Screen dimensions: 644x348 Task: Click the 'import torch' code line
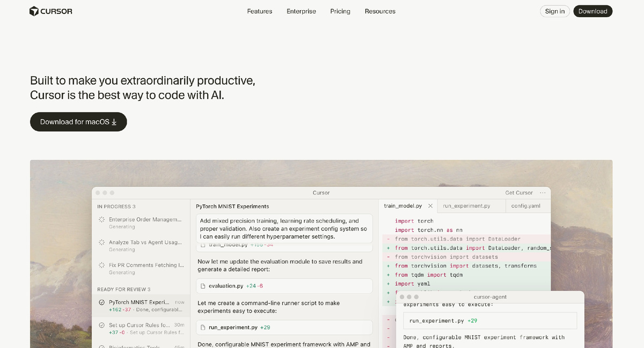coord(414,221)
